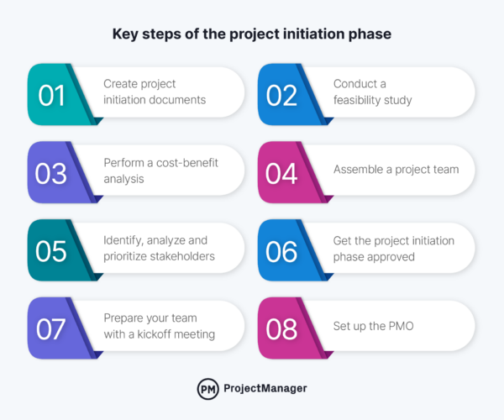
Task: Select 'Prepare your team with a kickoff meeting'
Action: 160,327
